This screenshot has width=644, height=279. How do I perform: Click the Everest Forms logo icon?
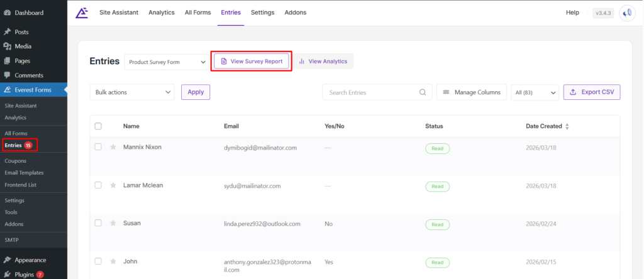[82, 13]
